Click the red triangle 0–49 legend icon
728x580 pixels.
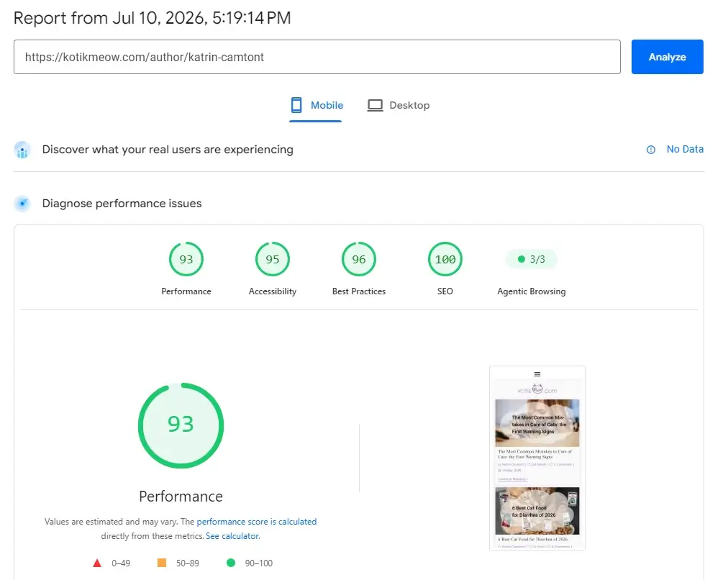[x=97, y=563]
